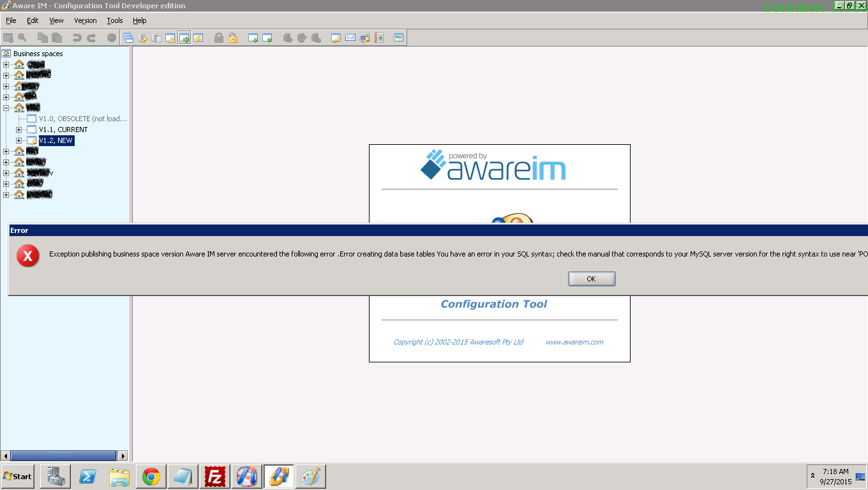Open Server Manager from the taskbar
The image size is (868, 490).
[x=55, y=477]
